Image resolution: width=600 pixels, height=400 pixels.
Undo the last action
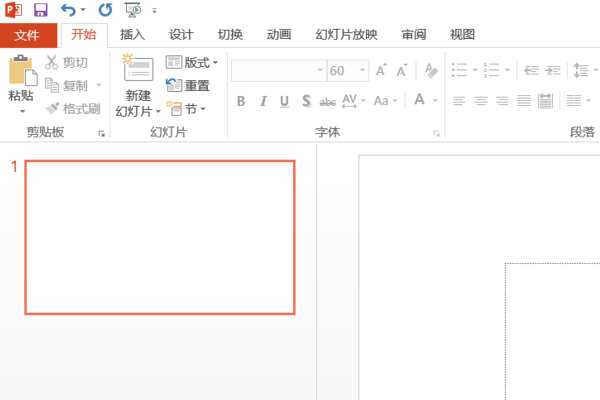point(68,10)
